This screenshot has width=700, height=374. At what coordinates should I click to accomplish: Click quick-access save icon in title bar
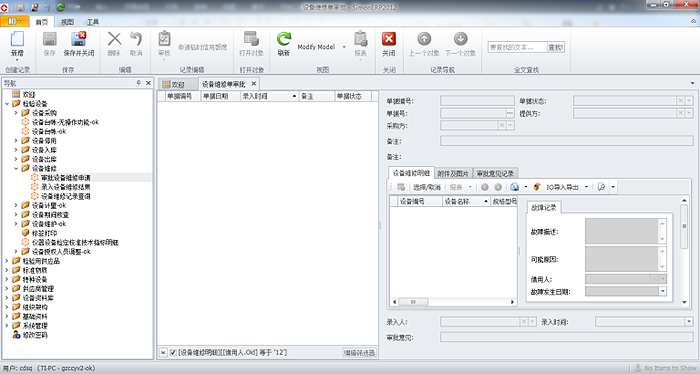tap(21, 7)
